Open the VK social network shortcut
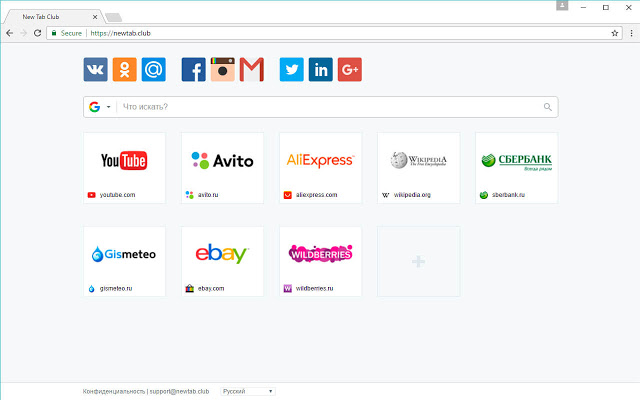The width and height of the screenshot is (640, 400). [96, 69]
